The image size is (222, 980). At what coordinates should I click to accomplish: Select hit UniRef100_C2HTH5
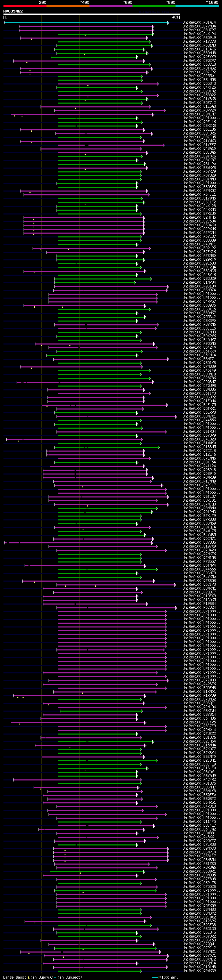pyautogui.click(x=199, y=218)
